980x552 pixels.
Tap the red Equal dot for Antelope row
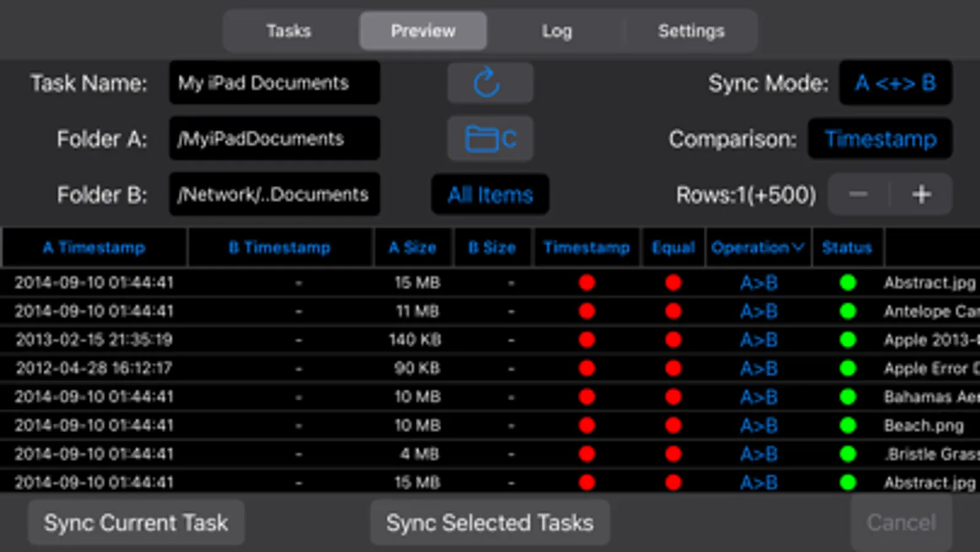point(674,311)
